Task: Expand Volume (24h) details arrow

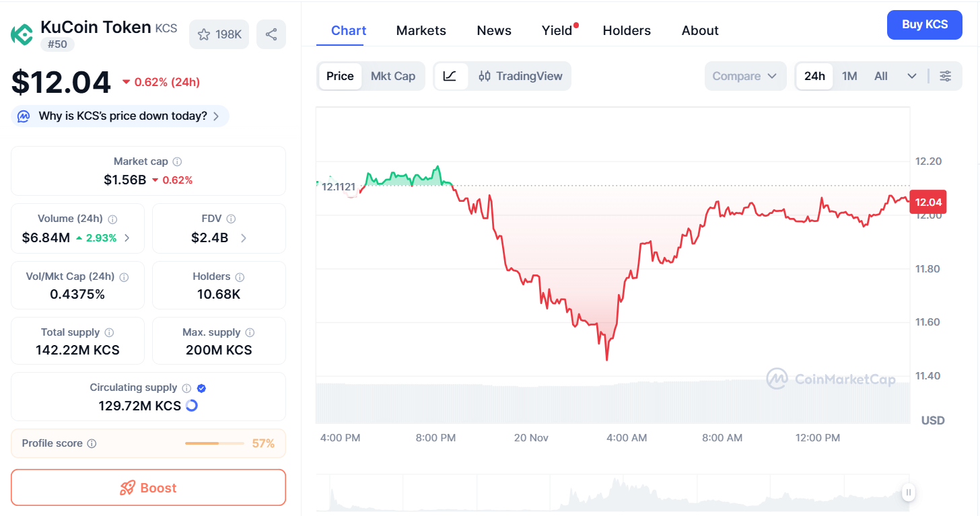Action: (127, 237)
